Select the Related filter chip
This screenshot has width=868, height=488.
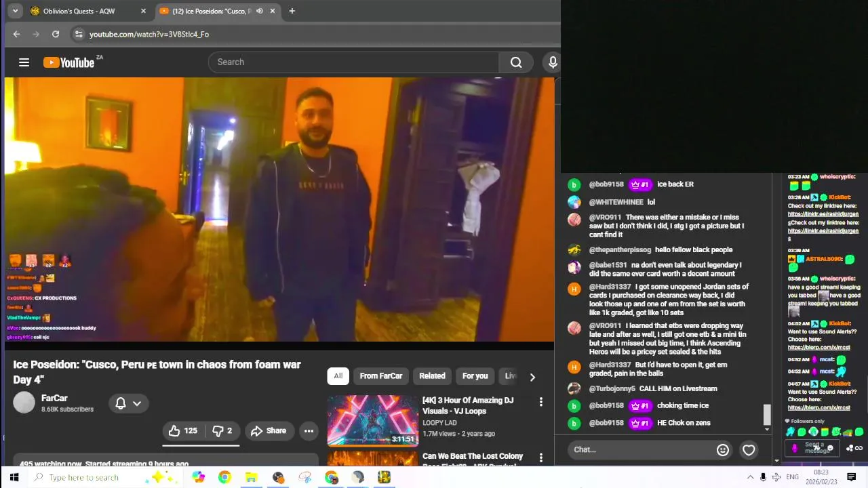432,376
